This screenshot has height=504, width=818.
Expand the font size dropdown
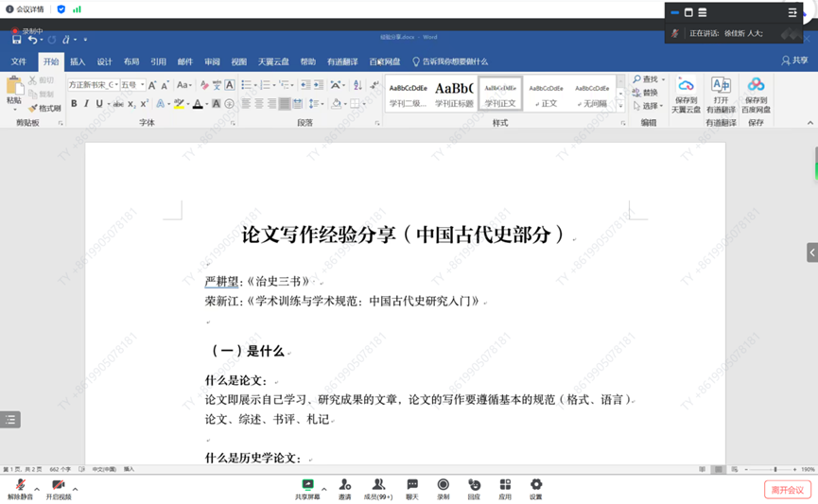pos(142,85)
